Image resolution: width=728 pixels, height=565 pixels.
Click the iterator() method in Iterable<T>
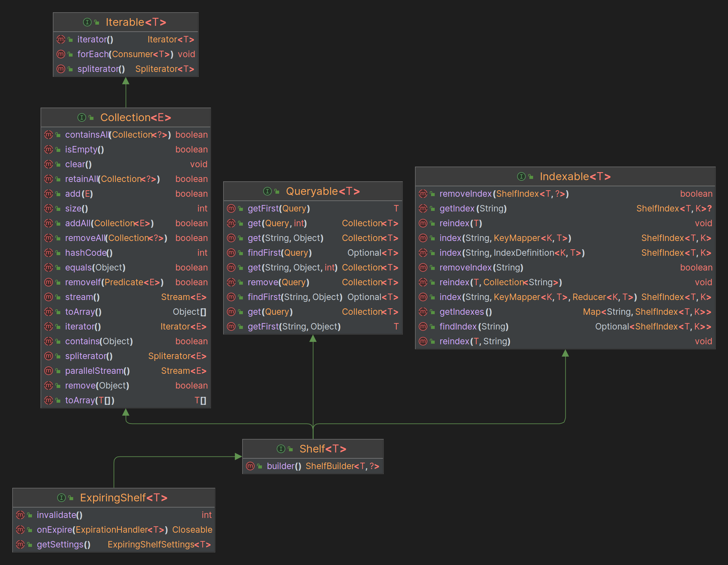click(x=126, y=39)
